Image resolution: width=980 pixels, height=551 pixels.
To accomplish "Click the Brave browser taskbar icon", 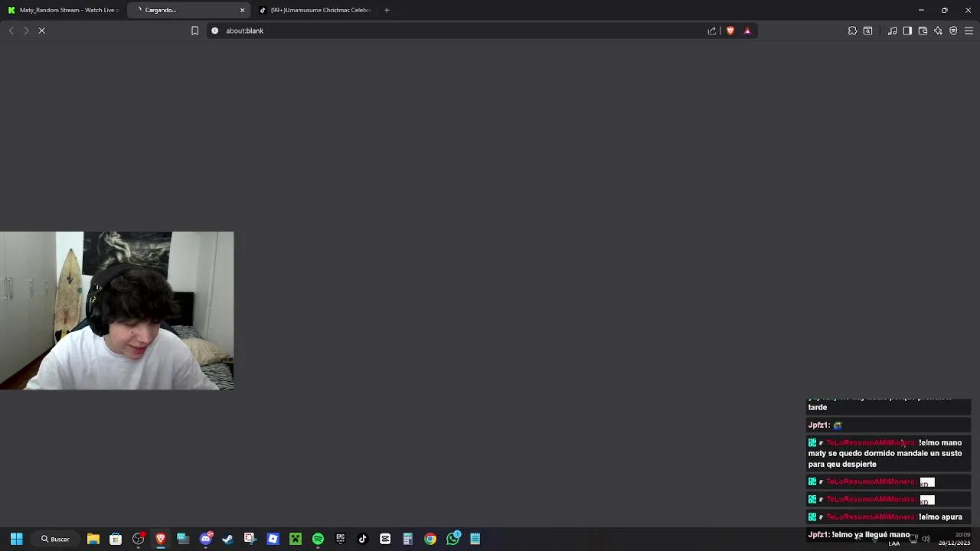I will coord(160,539).
